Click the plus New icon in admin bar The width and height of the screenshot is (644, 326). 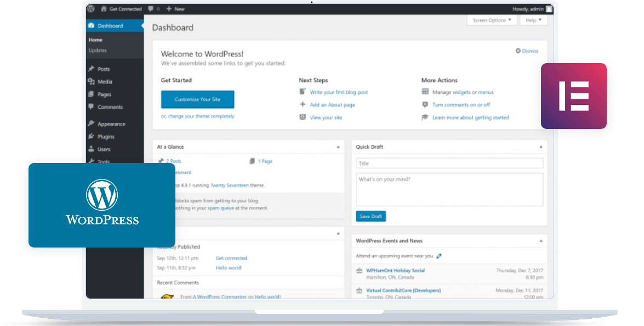tap(169, 9)
